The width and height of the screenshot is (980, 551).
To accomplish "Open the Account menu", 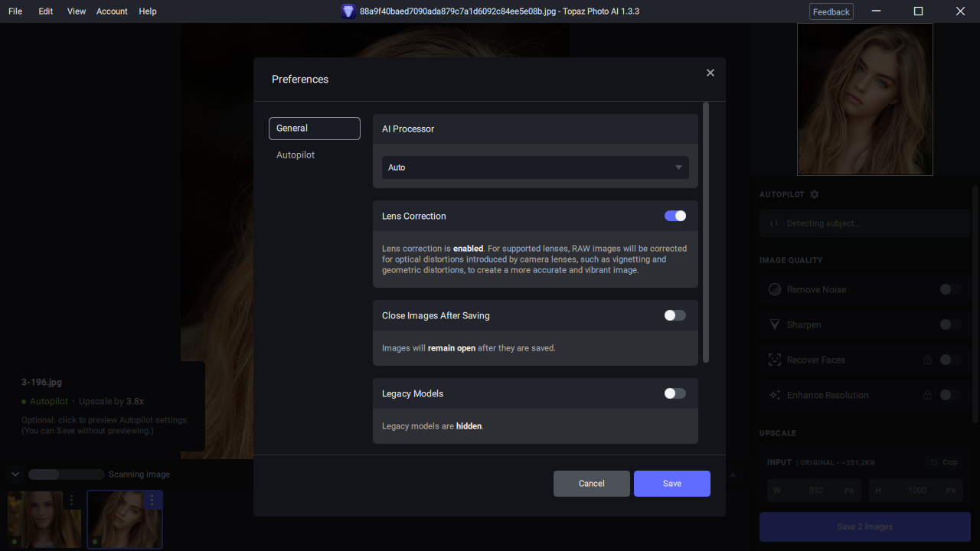I will 112,11.
